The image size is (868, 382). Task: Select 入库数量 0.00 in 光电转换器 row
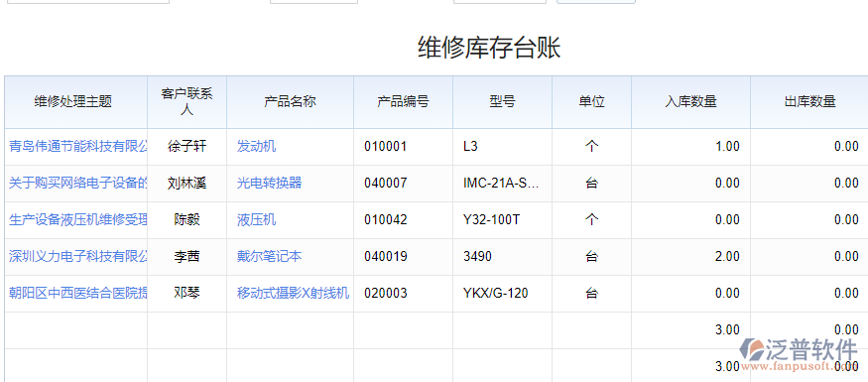pos(727,183)
